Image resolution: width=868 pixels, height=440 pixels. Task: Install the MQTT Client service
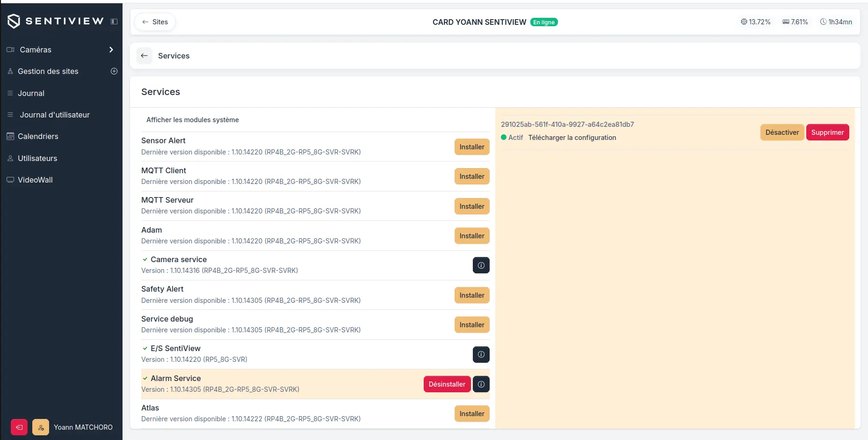point(472,176)
